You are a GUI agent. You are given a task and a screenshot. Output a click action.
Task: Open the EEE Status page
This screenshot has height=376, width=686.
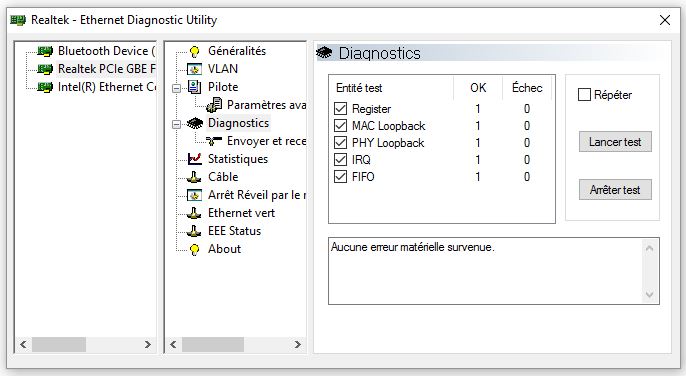234,231
